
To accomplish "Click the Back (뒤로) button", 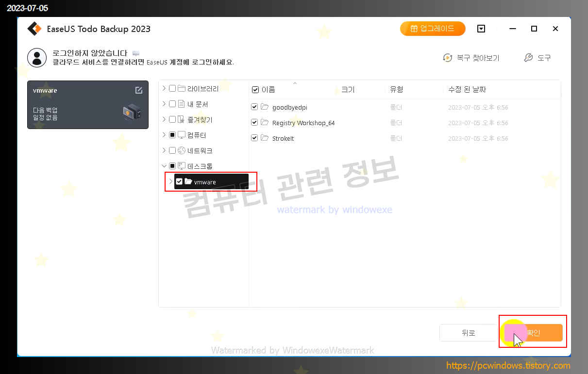I will click(x=469, y=333).
